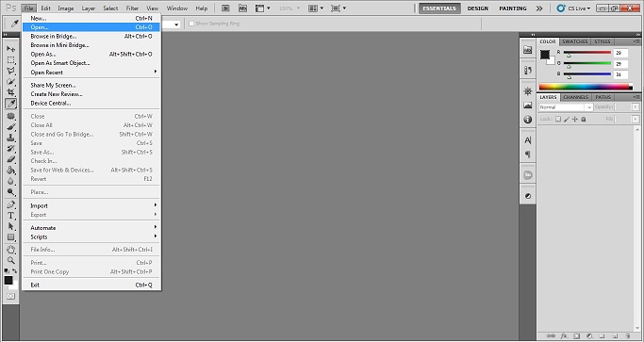
Task: Launch Bridge from the application bar
Action: point(225,8)
